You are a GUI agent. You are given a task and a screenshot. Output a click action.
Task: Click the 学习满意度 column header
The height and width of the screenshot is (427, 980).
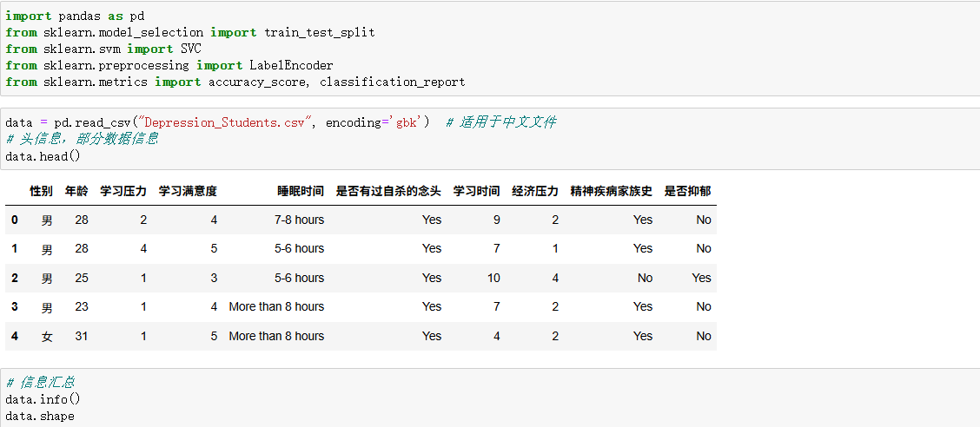point(189,191)
